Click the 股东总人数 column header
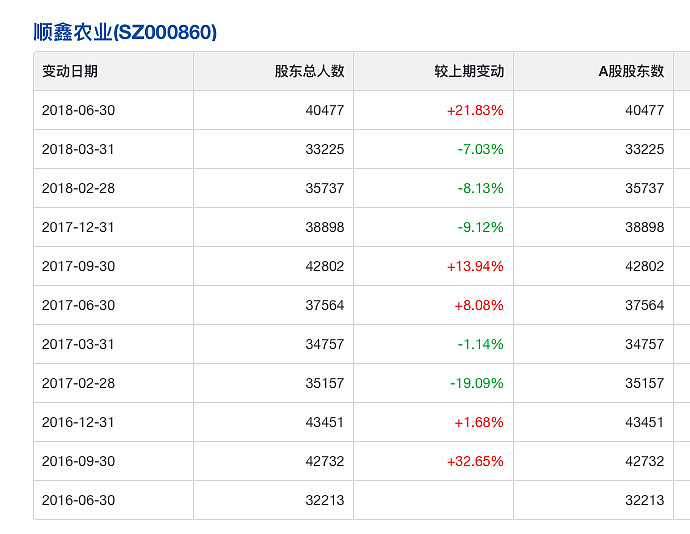The width and height of the screenshot is (690, 534). [x=309, y=71]
